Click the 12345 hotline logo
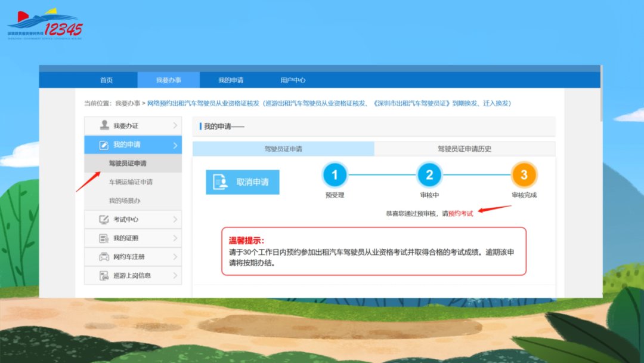This screenshot has height=363, width=644. point(45,24)
